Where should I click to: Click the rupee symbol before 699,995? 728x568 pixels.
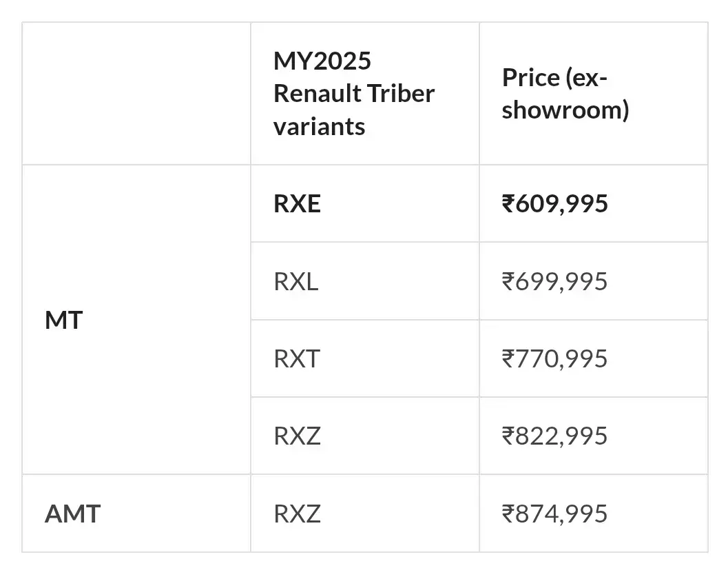click(508, 281)
